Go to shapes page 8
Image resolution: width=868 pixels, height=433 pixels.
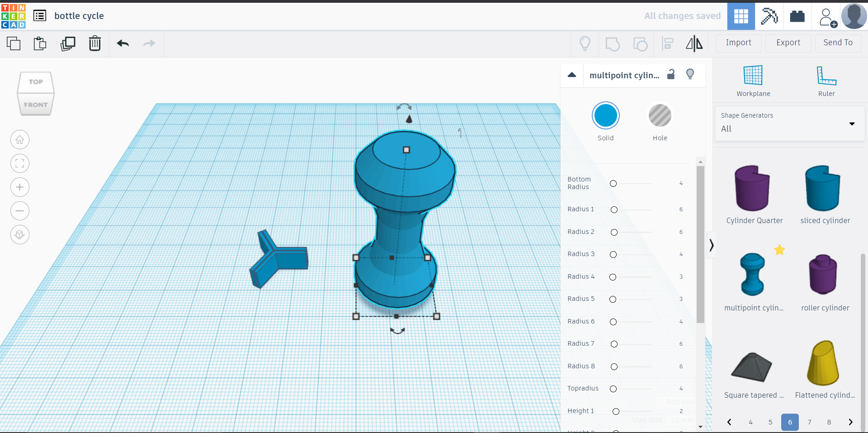829,422
